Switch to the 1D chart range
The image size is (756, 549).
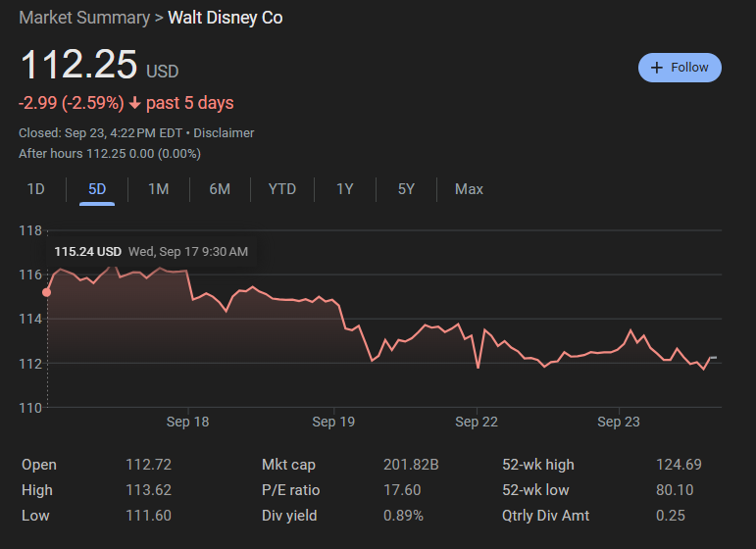pos(35,189)
